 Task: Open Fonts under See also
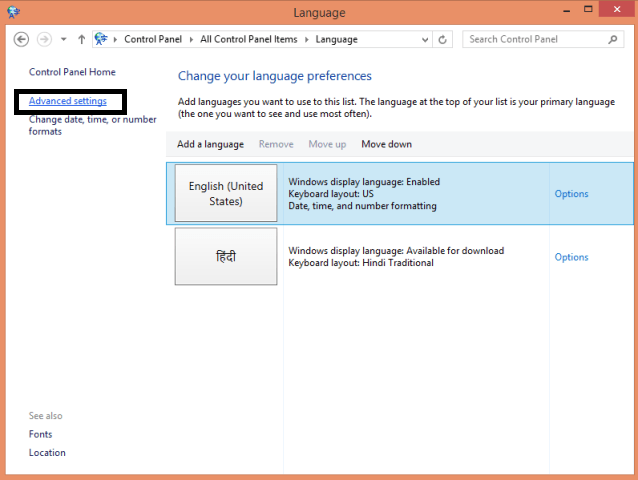40,434
